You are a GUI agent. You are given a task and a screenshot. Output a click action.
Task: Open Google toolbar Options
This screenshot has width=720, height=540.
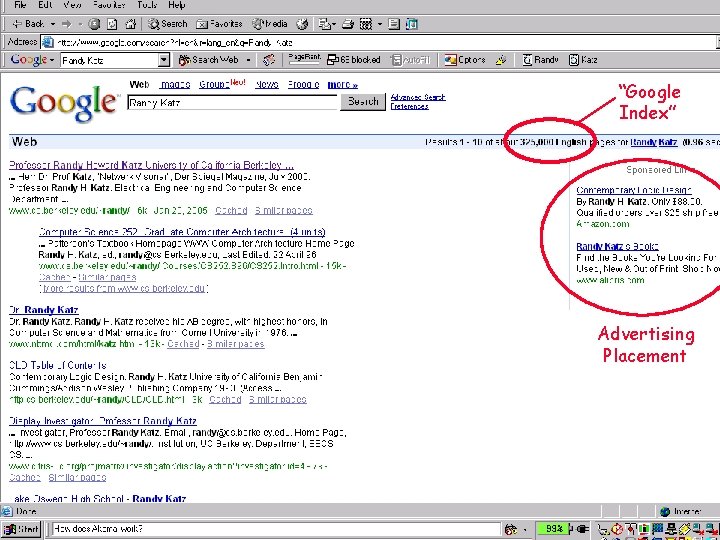coord(465,60)
